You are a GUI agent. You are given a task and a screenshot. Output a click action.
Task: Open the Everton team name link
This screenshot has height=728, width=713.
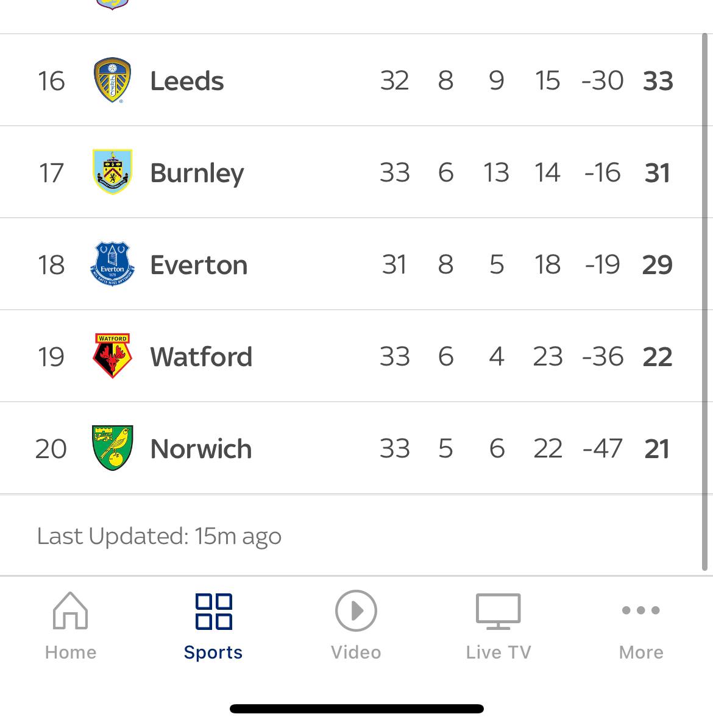(x=199, y=265)
